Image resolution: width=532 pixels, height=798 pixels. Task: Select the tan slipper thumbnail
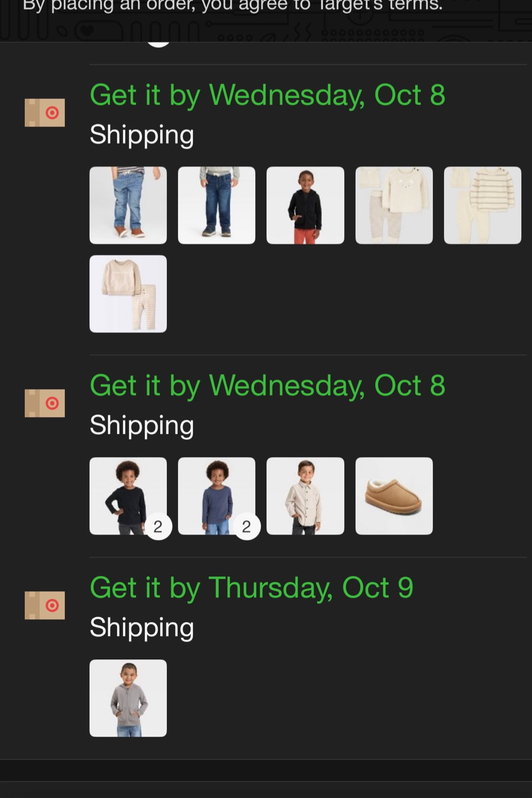point(394,496)
